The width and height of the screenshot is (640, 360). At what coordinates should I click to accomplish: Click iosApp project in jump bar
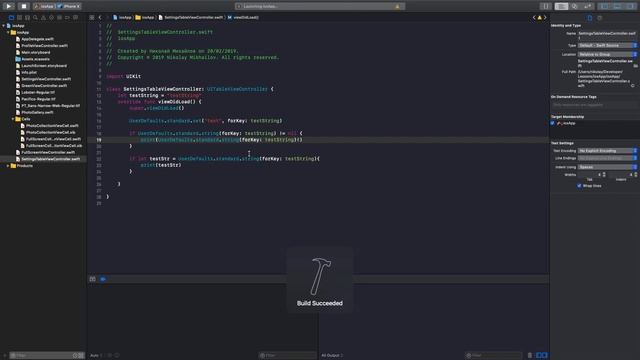click(122, 18)
